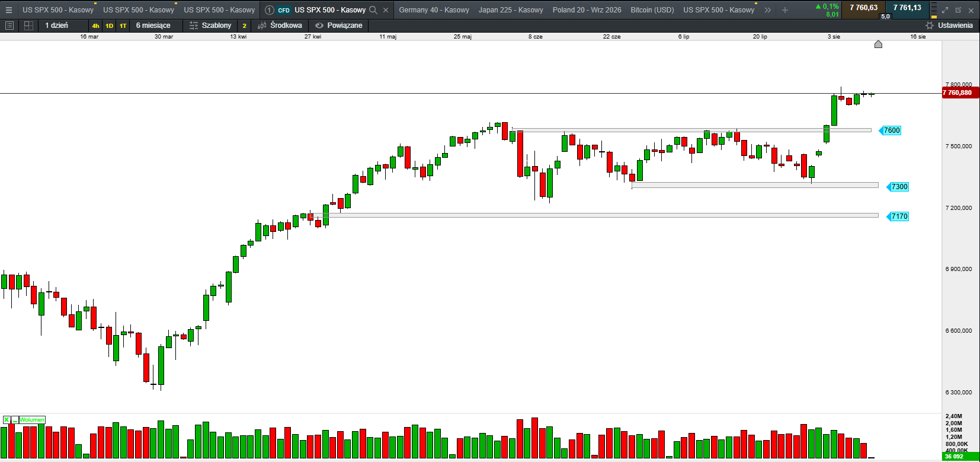Select the 4h timeframe toggle
This screenshot has height=462, width=980.
pyautogui.click(x=95, y=26)
